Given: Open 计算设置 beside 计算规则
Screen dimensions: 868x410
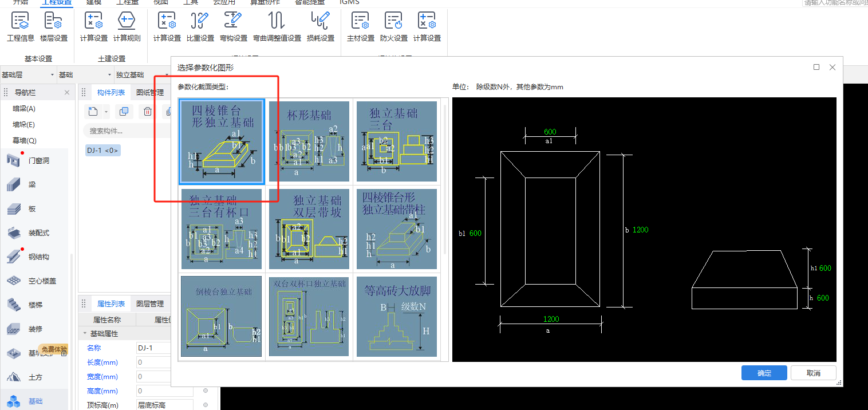Looking at the screenshot, I should (x=94, y=27).
